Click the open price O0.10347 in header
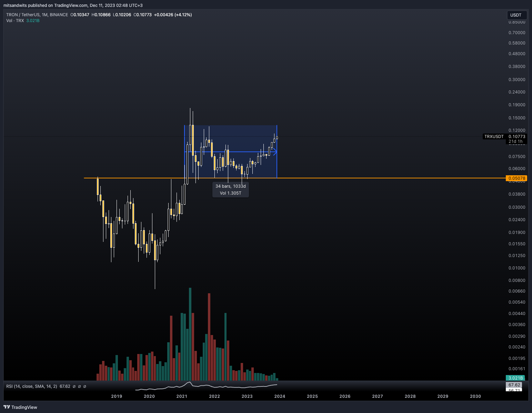532x413 pixels. click(x=80, y=15)
